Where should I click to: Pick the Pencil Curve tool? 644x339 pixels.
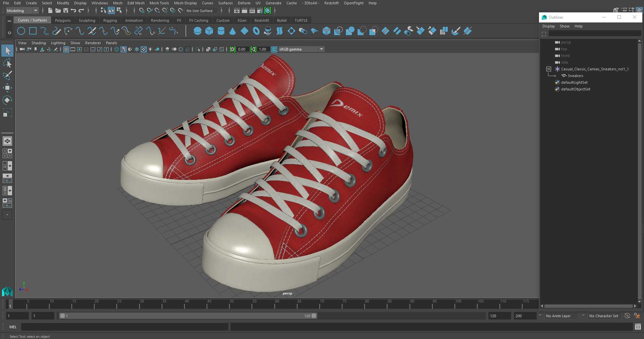[x=56, y=31]
